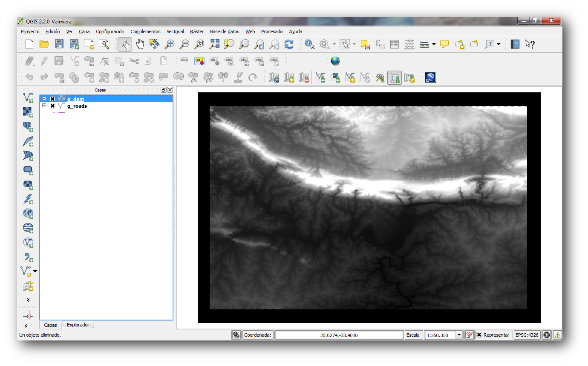The image size is (588, 366).
Task: Save the current project
Action: [x=59, y=44]
